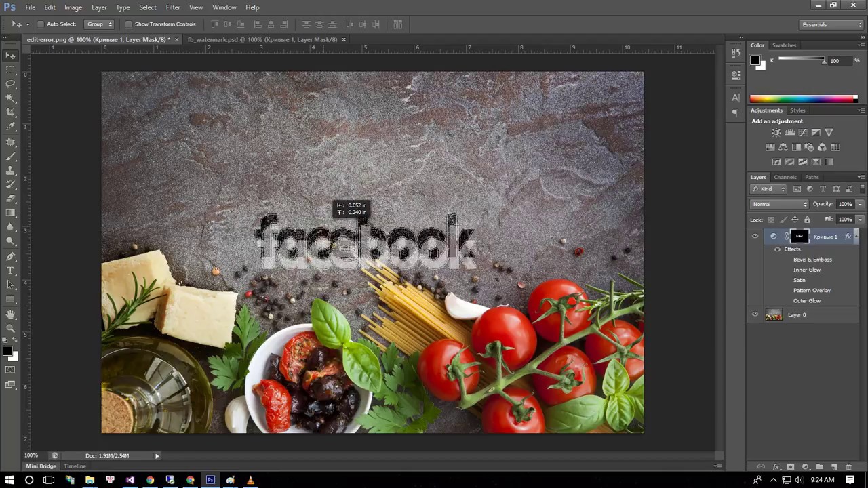Viewport: 868px width, 488px height.
Task: Select the Magic Wand tool
Action: 11,98
